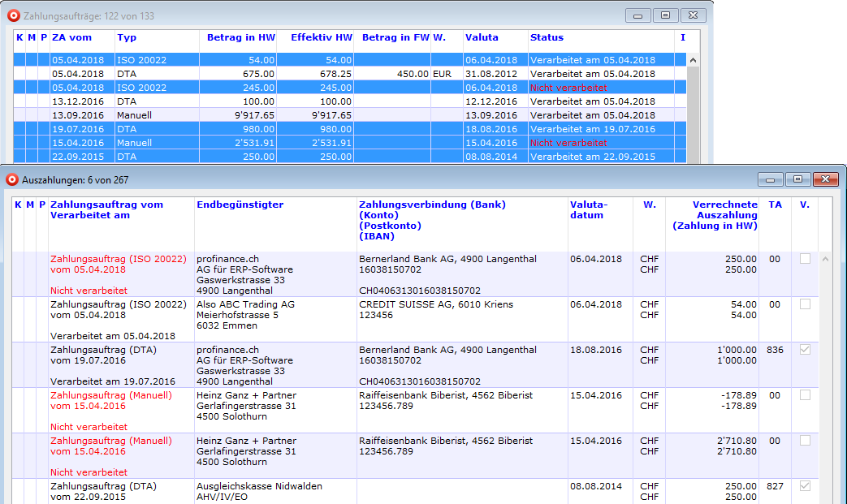This screenshot has width=847, height=504.
Task: Toggle V. checkbox for Also ABC Trading row
Action: click(805, 304)
